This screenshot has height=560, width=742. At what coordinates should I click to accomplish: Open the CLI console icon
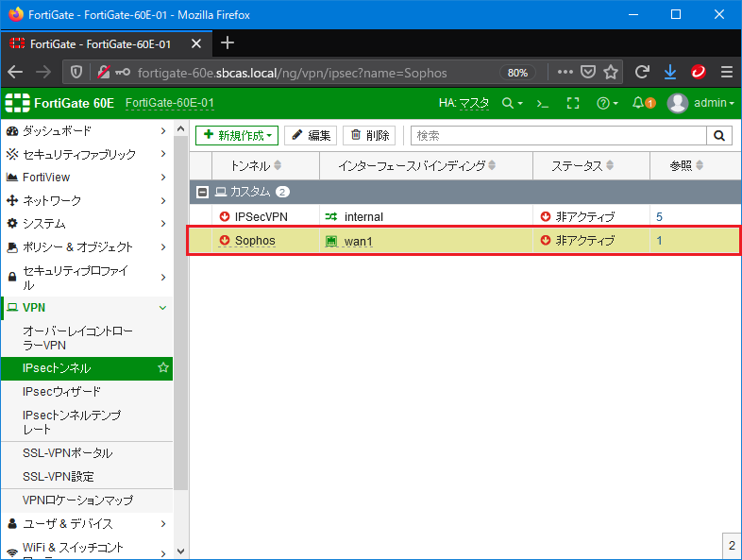[542, 103]
